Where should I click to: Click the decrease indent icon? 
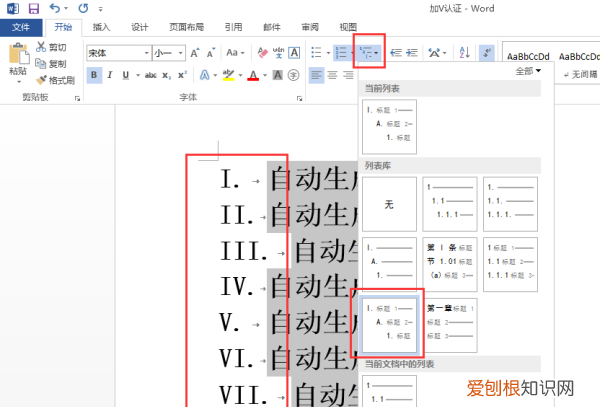click(396, 53)
